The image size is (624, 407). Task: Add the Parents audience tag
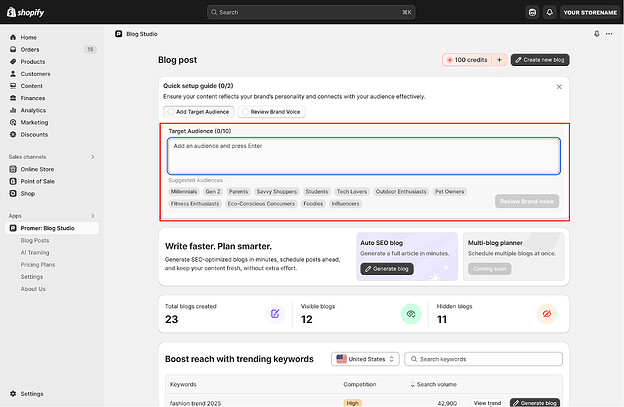(238, 192)
